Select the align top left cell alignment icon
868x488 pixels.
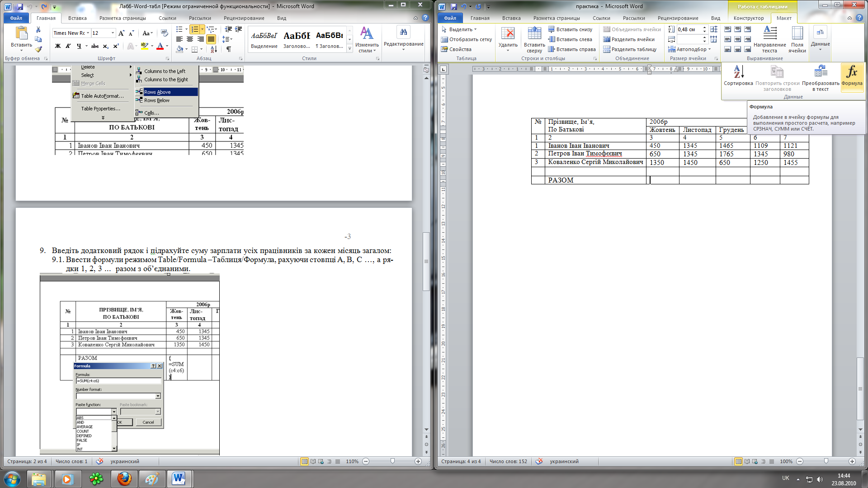pyautogui.click(x=727, y=29)
